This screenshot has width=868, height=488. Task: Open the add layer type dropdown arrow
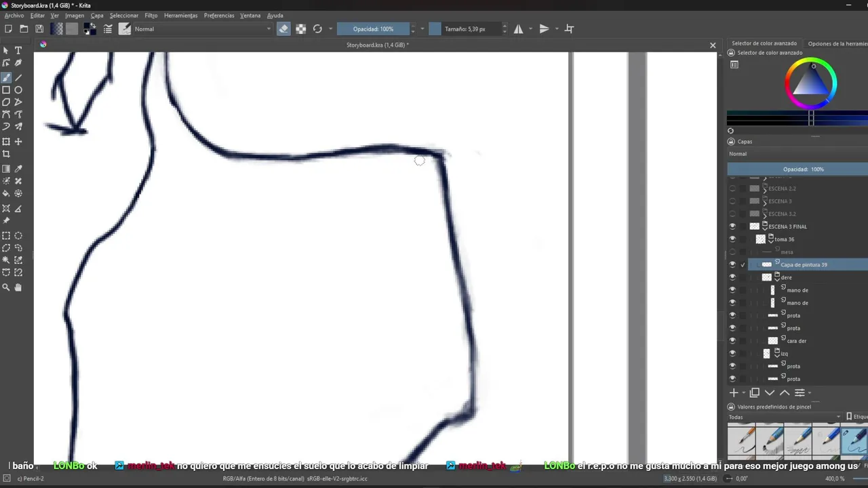click(x=744, y=393)
